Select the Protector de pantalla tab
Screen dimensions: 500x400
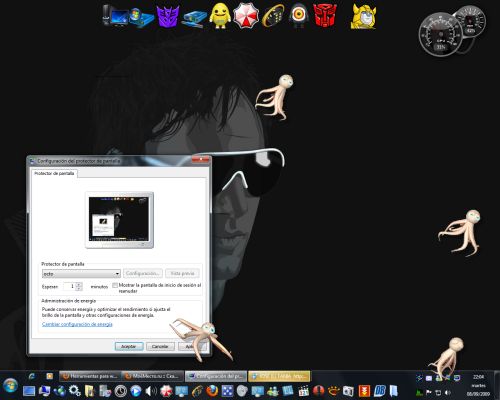54,173
